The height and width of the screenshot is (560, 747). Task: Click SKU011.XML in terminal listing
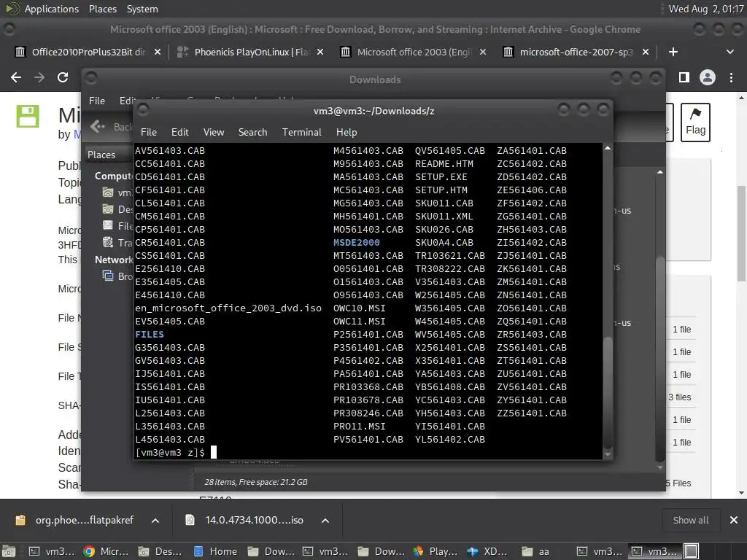[444, 216]
